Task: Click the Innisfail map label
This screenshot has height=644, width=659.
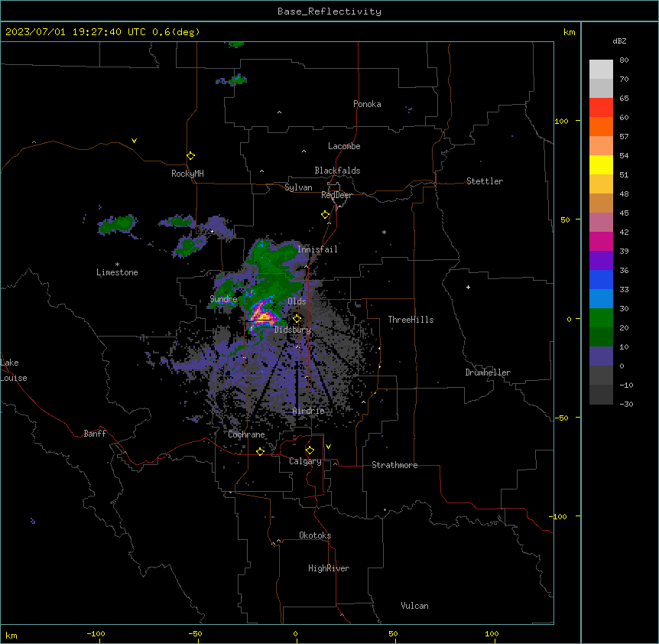Action: [x=317, y=249]
